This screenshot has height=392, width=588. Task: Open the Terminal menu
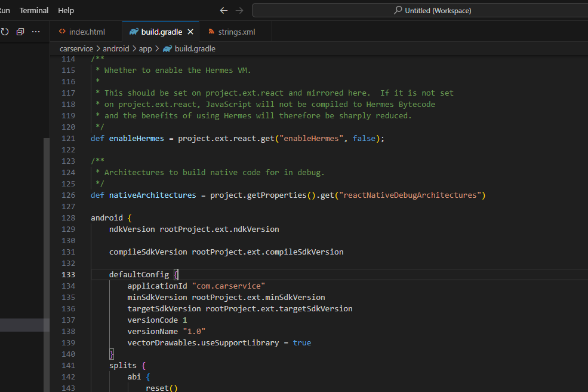(34, 11)
